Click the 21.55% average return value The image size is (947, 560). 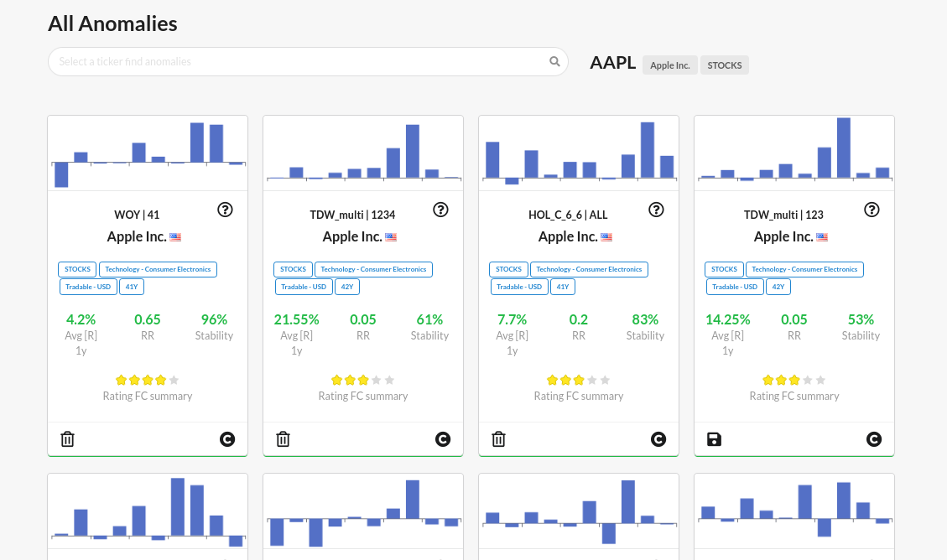pos(297,320)
